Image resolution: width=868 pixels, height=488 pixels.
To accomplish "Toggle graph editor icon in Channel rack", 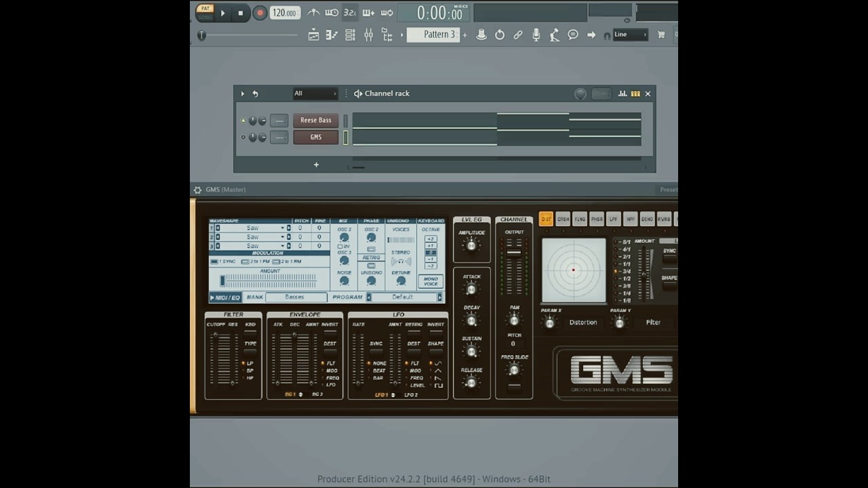I will [x=623, y=94].
